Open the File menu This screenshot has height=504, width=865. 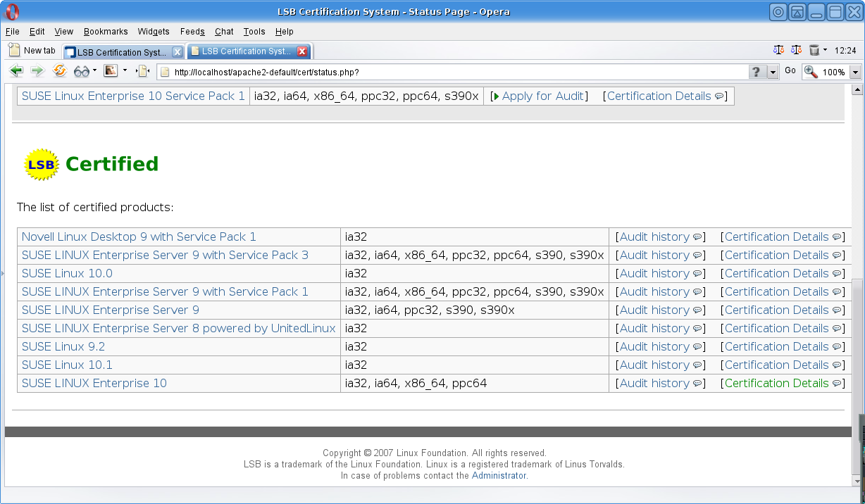(x=12, y=32)
